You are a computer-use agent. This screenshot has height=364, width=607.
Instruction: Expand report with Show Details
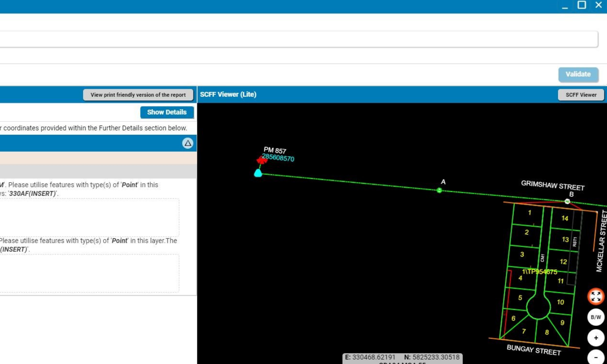(x=166, y=112)
